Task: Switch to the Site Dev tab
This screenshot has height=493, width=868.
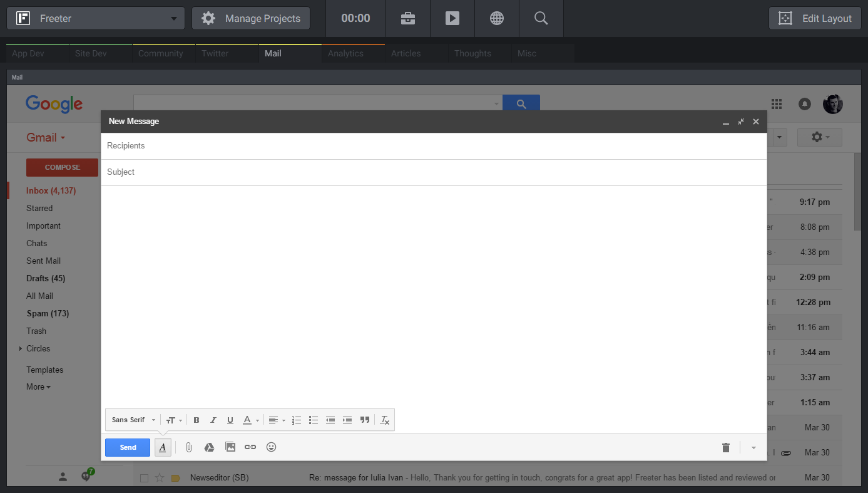Action: pos(101,53)
